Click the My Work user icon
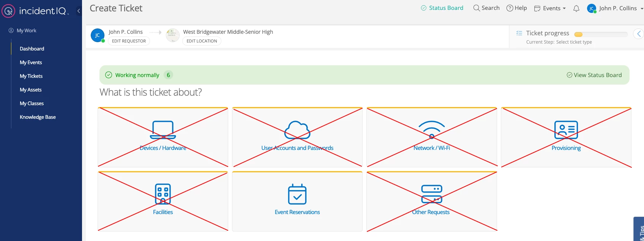This screenshot has height=241, width=644. [11, 30]
